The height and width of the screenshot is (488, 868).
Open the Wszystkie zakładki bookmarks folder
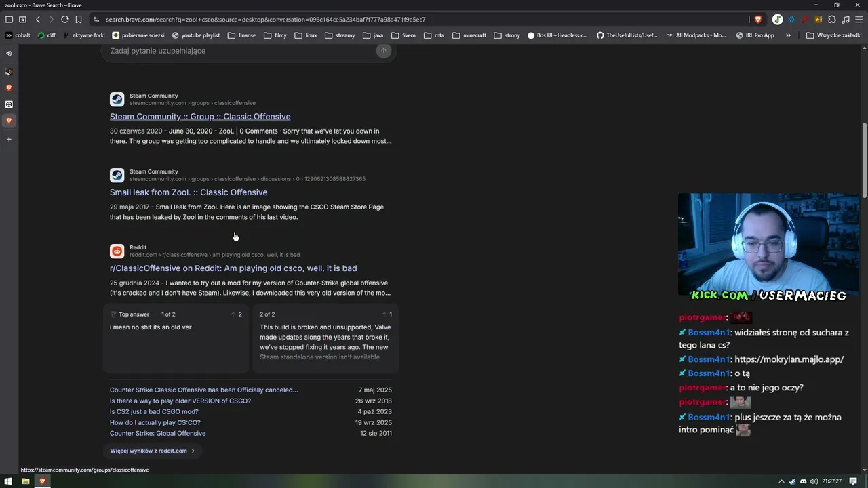833,35
